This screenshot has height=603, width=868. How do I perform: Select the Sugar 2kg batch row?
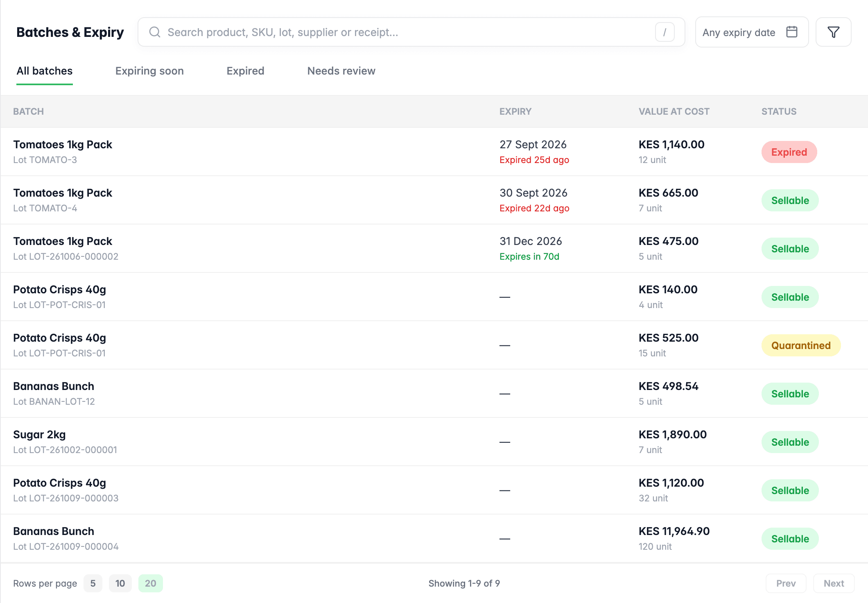coord(434,442)
